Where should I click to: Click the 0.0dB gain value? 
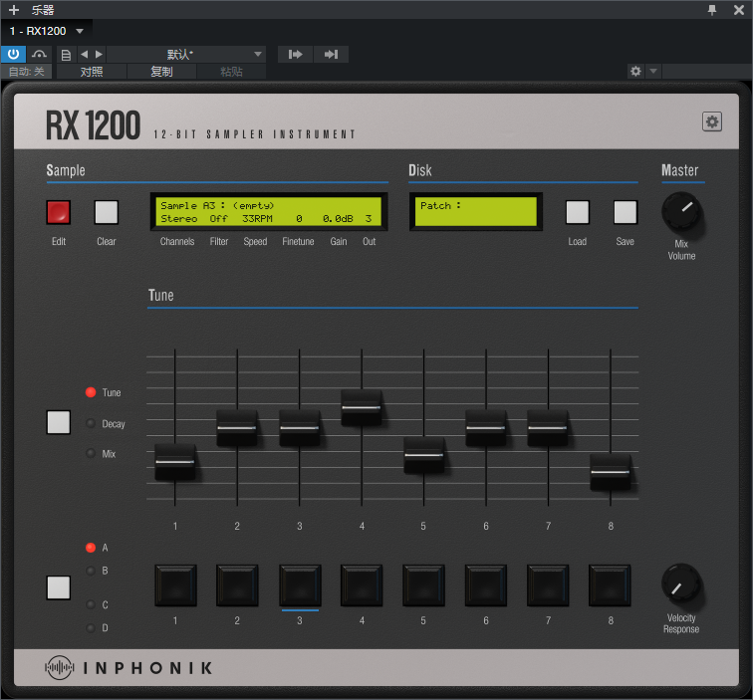(x=338, y=219)
